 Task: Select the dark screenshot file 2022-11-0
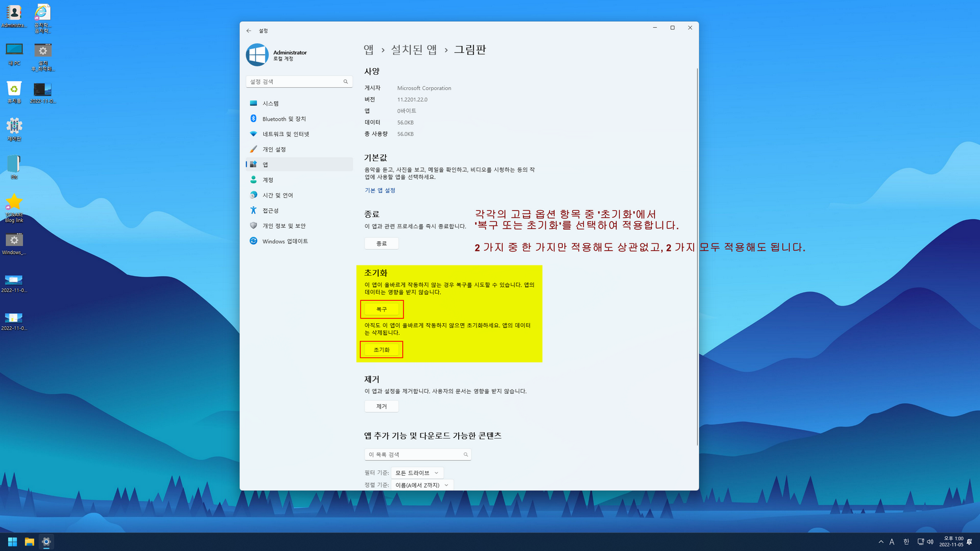[42, 92]
